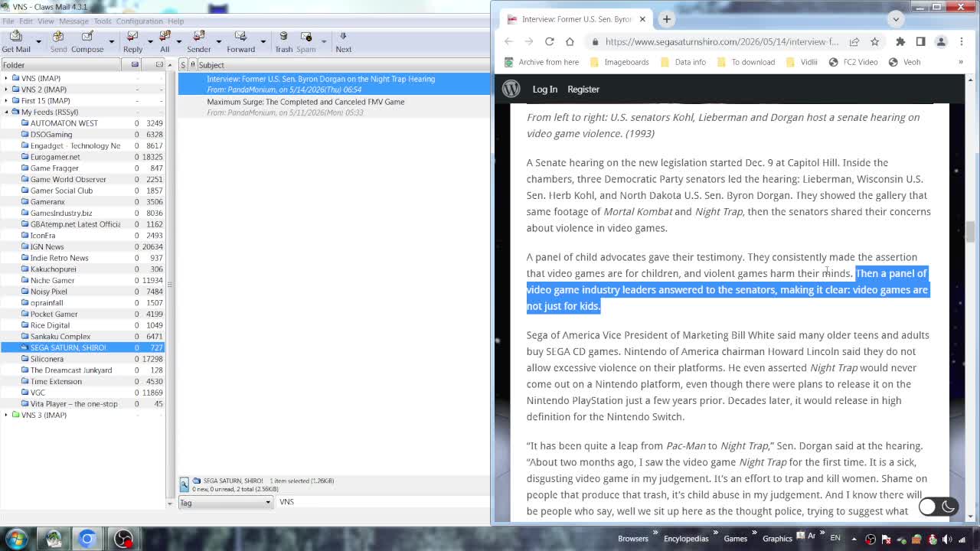Click the Register link
The width and height of the screenshot is (980, 551).
pyautogui.click(x=583, y=90)
